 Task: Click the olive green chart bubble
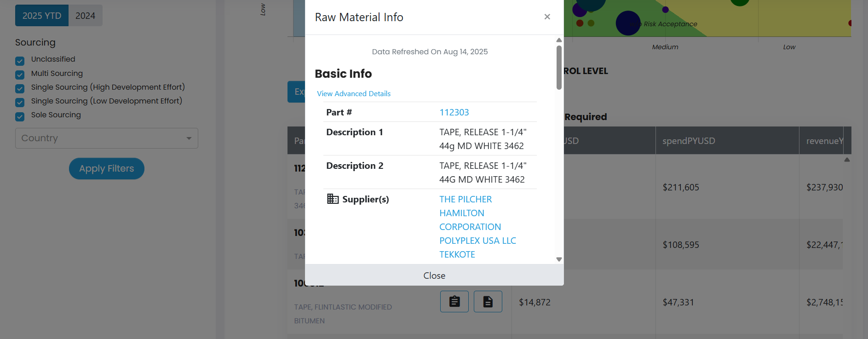pos(591,23)
